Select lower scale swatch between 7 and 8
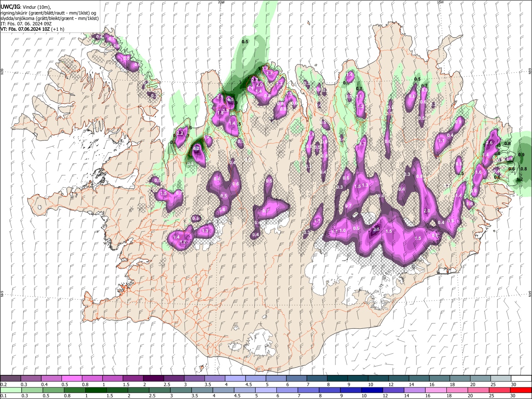Image resolution: width=532 pixels, height=399 pixels. pyautogui.click(x=308, y=390)
